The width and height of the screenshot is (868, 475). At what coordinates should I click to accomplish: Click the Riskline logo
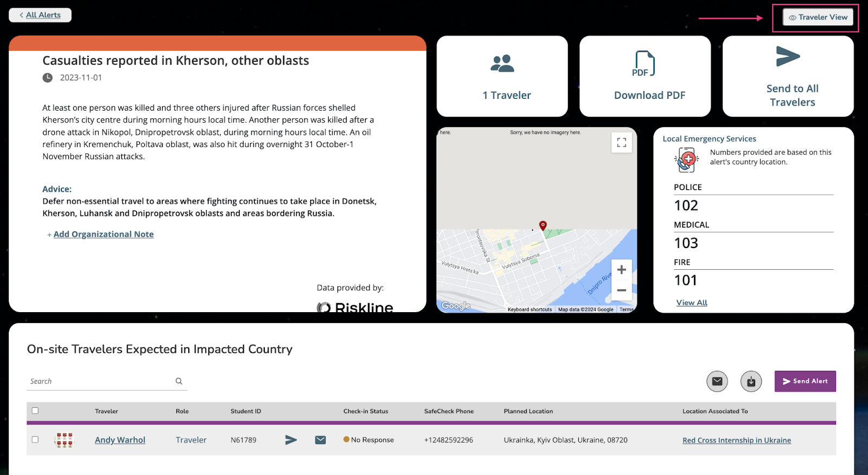tap(355, 307)
